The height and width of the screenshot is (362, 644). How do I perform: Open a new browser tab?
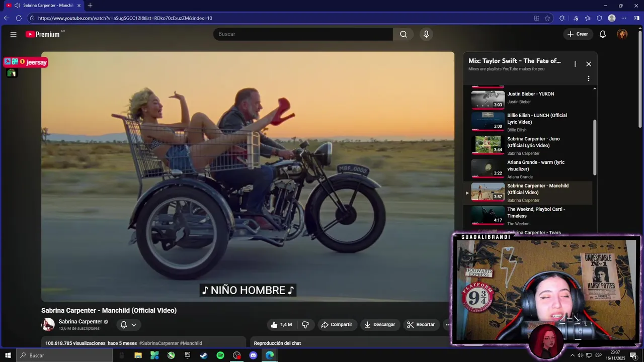coord(90,6)
